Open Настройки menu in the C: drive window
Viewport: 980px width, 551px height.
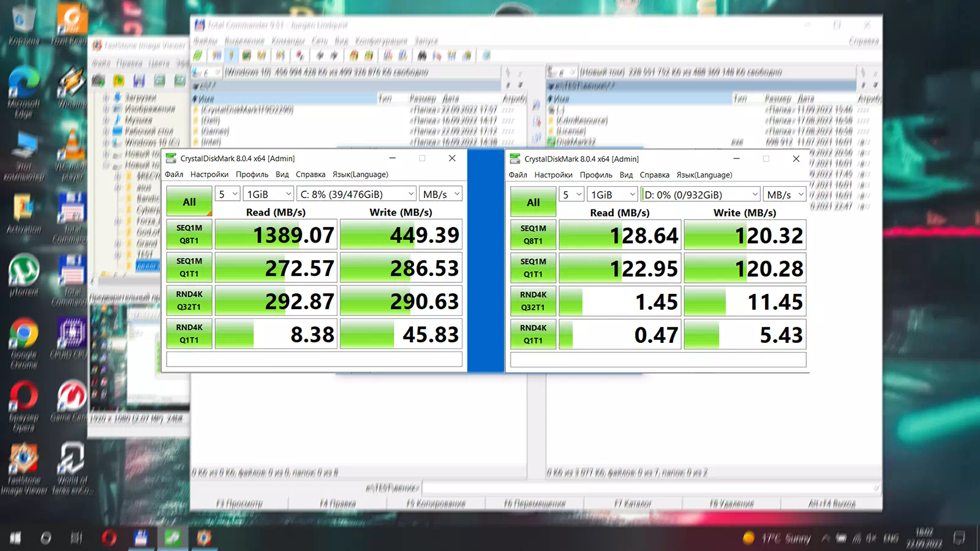pyautogui.click(x=209, y=174)
